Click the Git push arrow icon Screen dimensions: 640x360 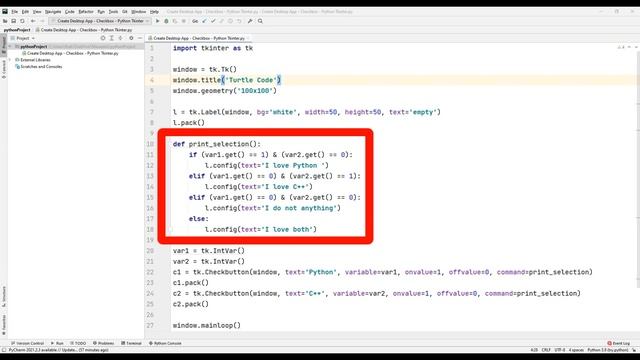tap(222, 21)
